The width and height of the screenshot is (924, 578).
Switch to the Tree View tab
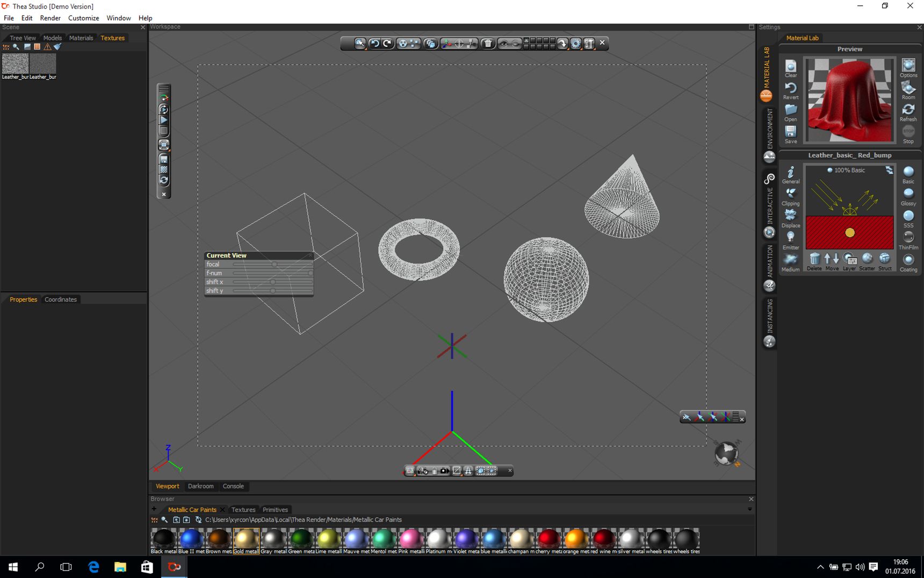[x=23, y=38]
